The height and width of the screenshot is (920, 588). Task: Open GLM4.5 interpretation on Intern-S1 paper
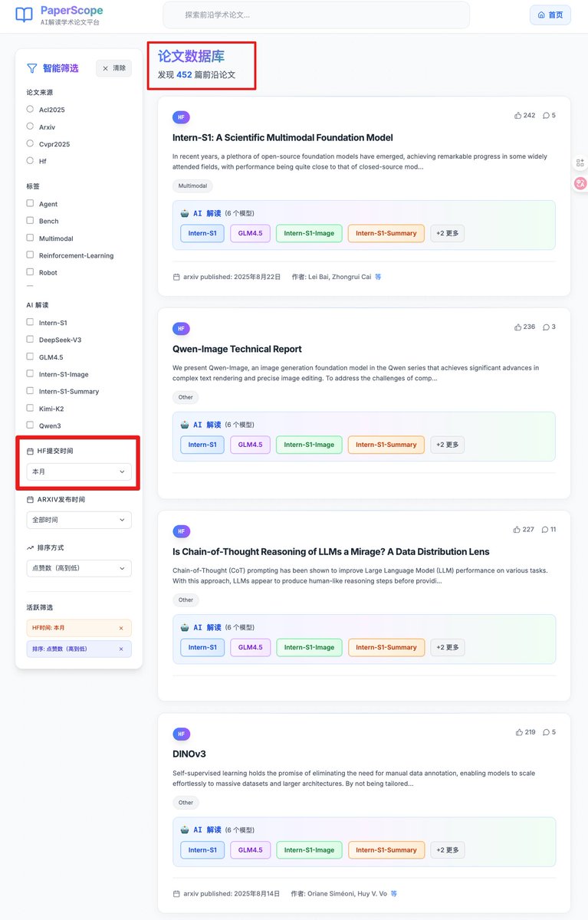[x=250, y=233]
